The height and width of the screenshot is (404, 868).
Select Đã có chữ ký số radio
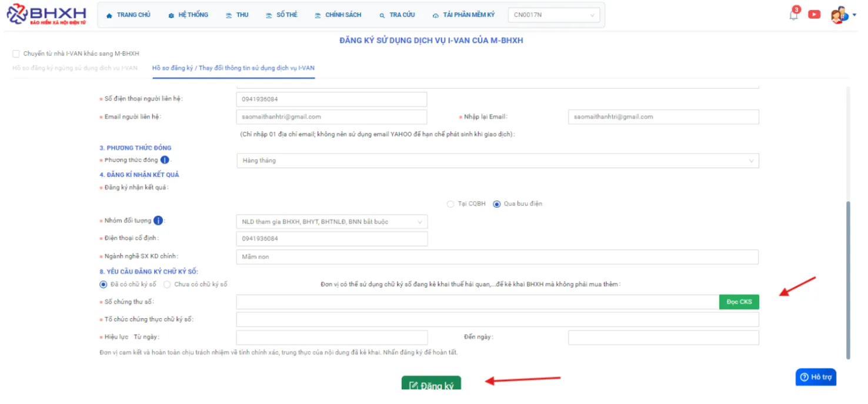coord(104,284)
